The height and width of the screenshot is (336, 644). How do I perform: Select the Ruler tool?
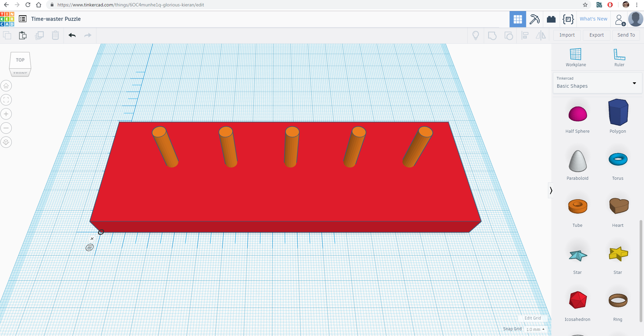click(619, 57)
